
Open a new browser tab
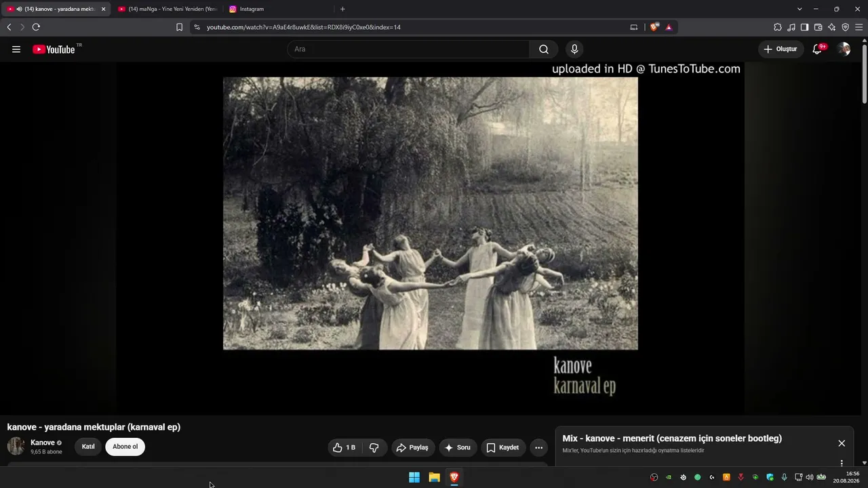pos(342,9)
